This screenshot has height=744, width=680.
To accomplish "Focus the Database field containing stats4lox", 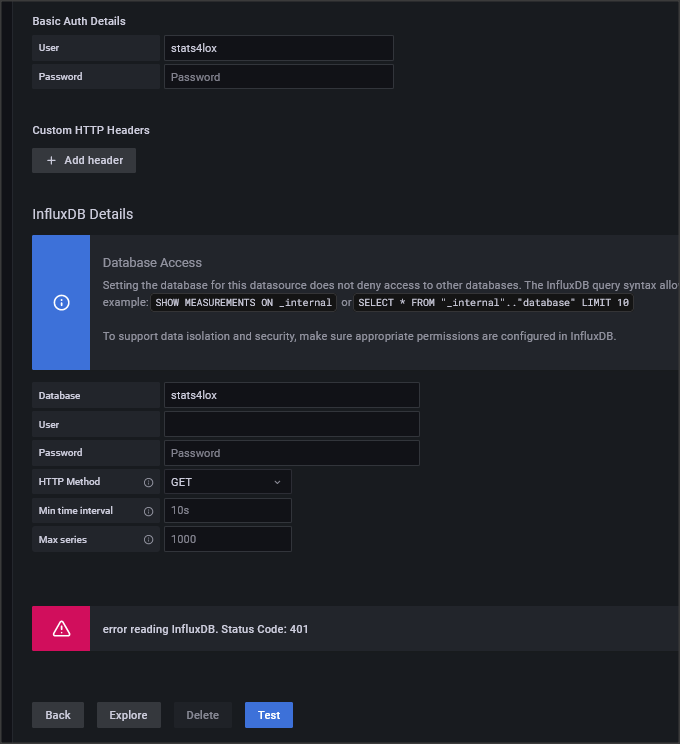I will pos(292,395).
